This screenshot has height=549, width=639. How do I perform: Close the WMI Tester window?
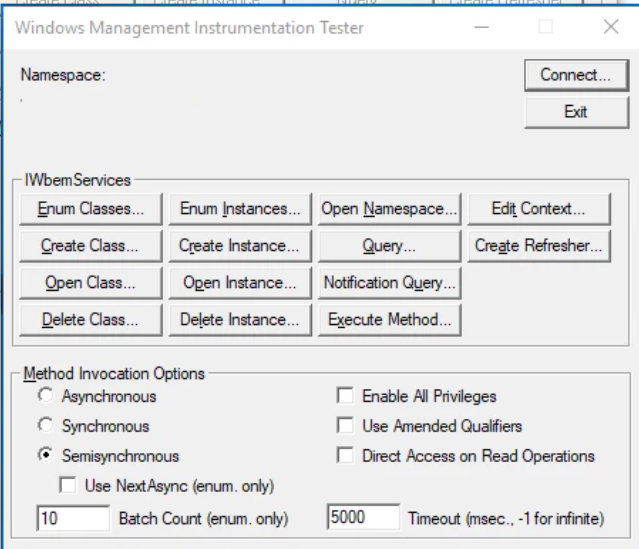point(611,27)
